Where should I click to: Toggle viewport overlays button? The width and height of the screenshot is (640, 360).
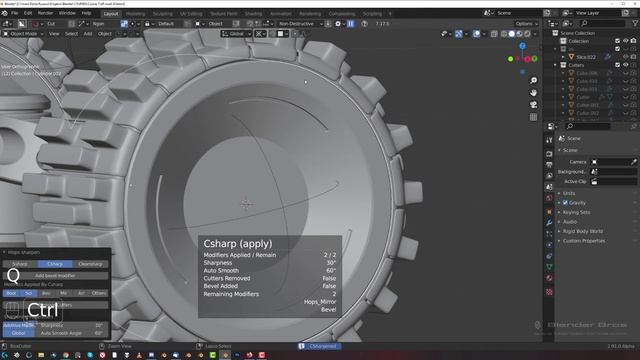point(476,34)
